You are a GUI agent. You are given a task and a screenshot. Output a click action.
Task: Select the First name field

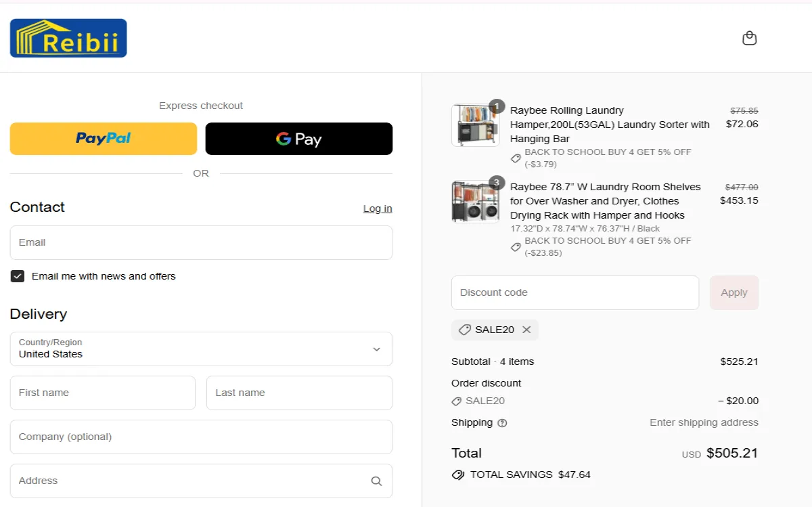click(102, 393)
